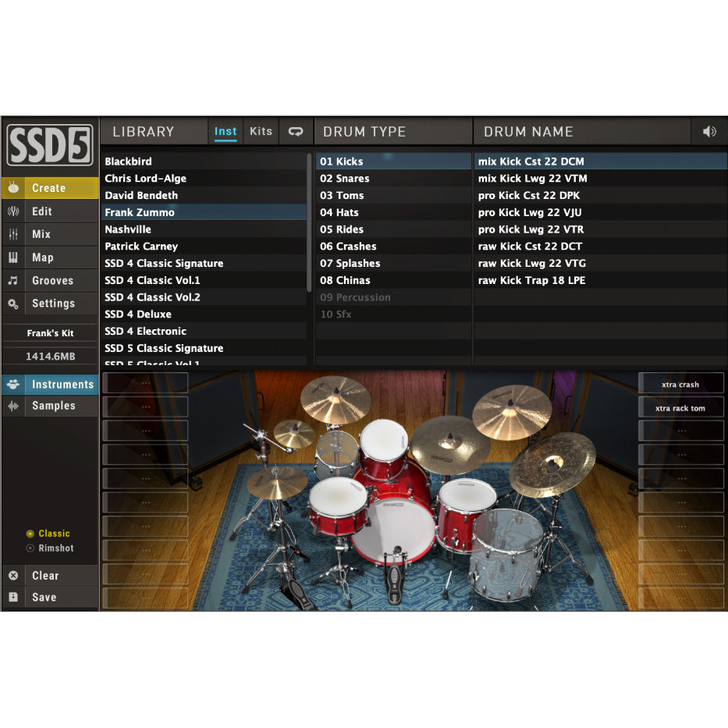Screen dimensions: 728x728
Task: Toggle the audio preview speaker icon
Action: point(709,131)
